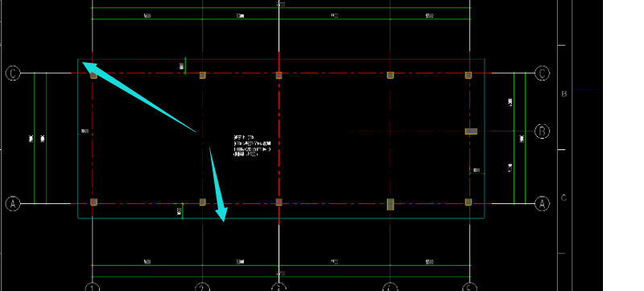Click the column at axis A and axis 2
Screen dimensions: 644x291
[x=203, y=202]
